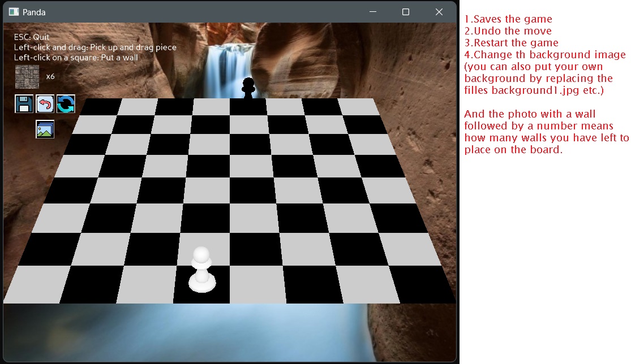The height and width of the screenshot is (364, 631).
Task: Click the black square beneath the black pawn
Action: point(248,107)
